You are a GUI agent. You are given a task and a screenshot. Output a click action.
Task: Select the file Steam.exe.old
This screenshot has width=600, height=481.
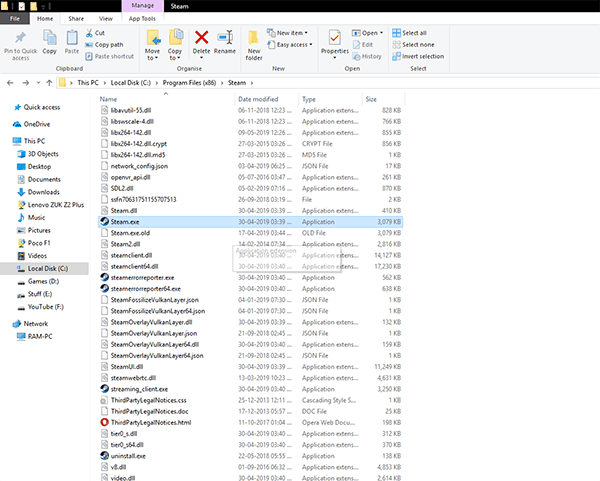pyautogui.click(x=251, y=233)
